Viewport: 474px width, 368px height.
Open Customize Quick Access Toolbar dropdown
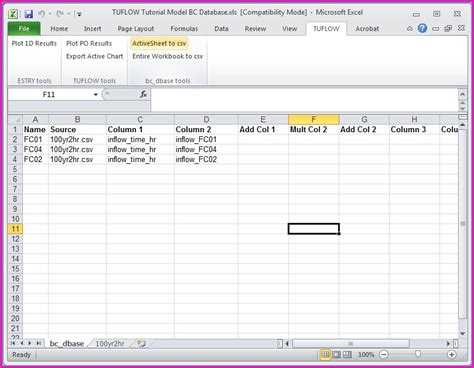pyautogui.click(x=79, y=14)
